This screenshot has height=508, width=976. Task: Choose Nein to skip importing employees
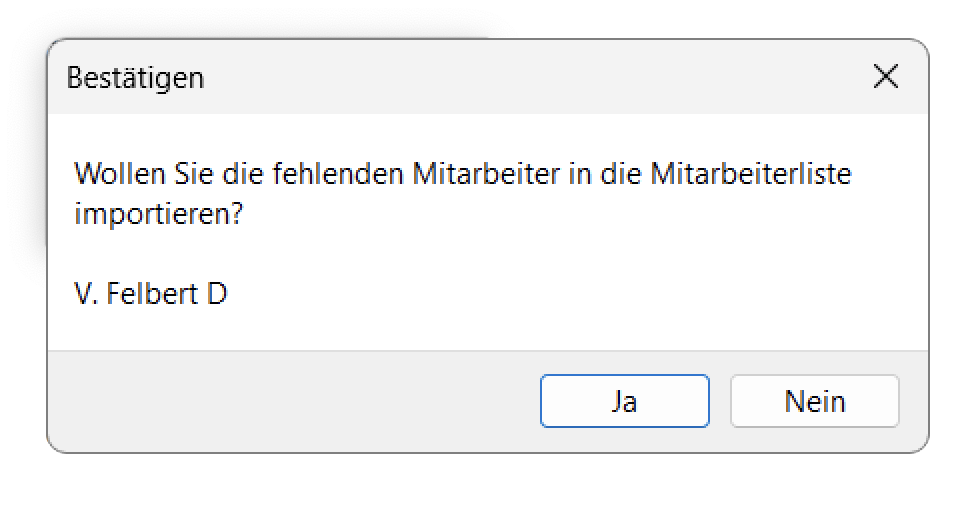tap(814, 401)
